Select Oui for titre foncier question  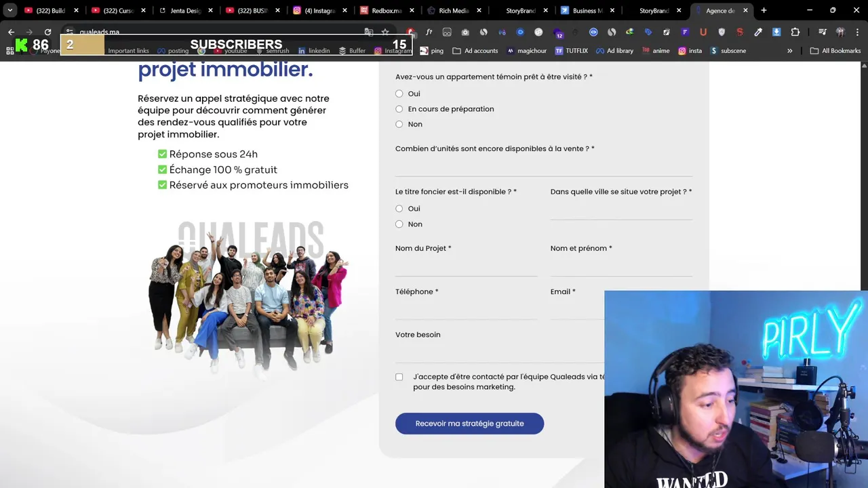399,209
